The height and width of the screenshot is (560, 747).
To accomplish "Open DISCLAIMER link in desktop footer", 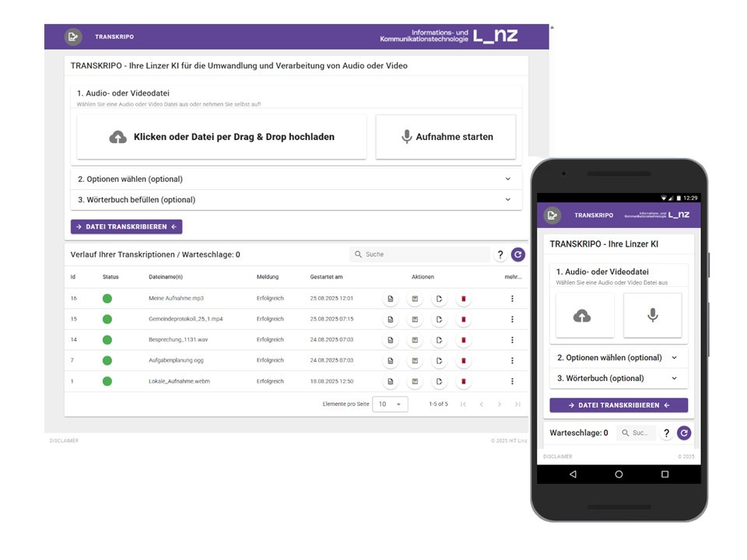I will coord(64,441).
